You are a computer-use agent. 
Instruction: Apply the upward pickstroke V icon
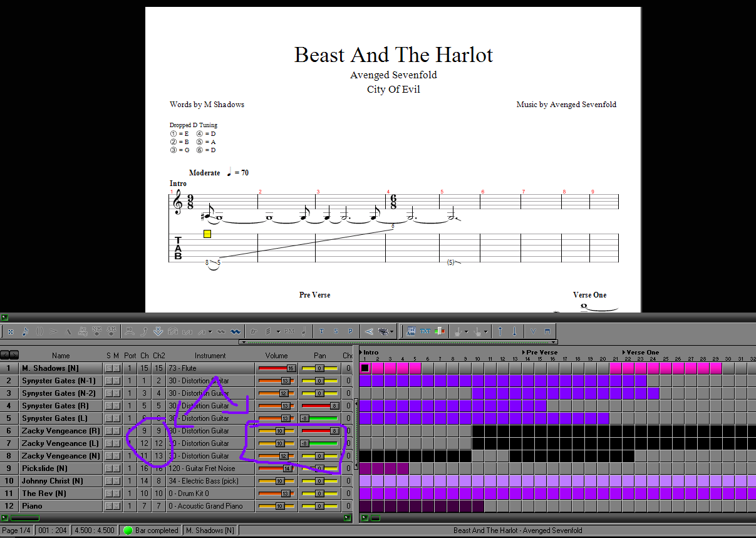pos(533,331)
